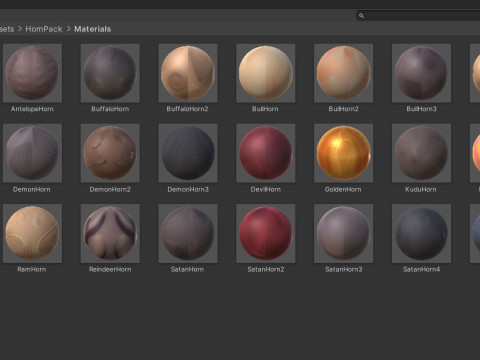Click the BullHorn name label
The height and width of the screenshot is (360, 480).
tap(265, 109)
